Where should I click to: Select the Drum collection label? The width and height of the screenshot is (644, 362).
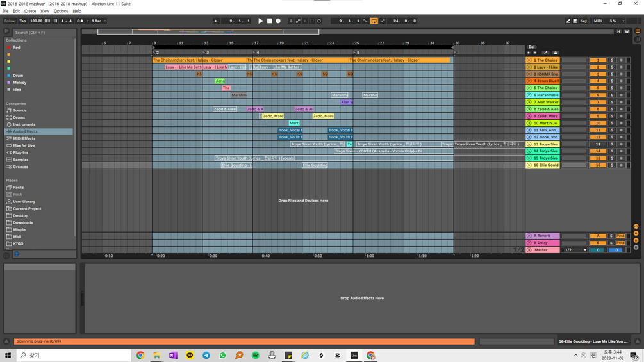point(18,76)
